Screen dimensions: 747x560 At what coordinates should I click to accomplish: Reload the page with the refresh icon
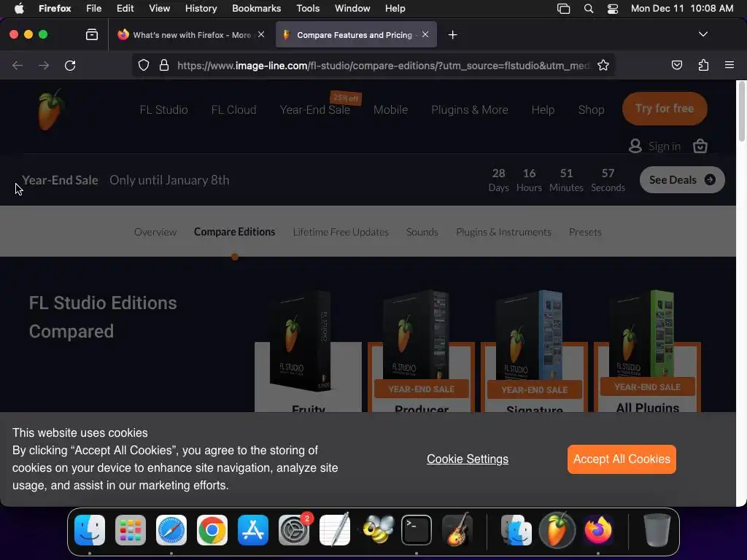pyautogui.click(x=70, y=65)
